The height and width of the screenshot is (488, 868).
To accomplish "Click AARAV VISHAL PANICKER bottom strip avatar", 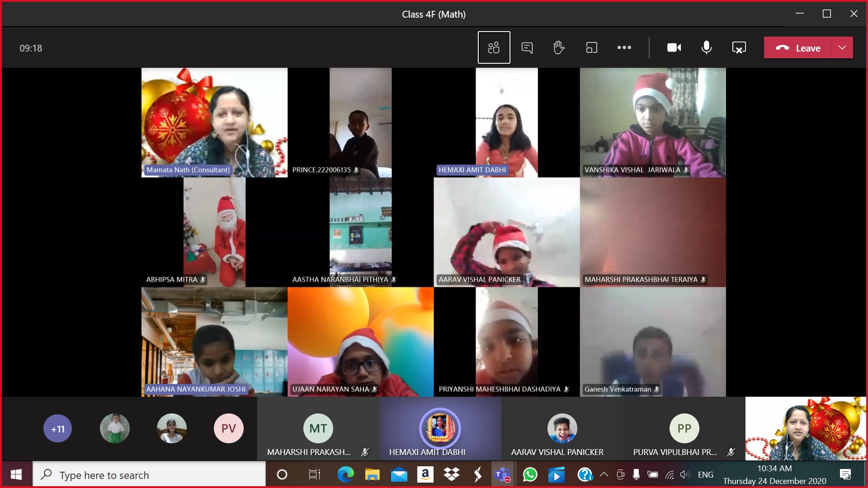I will [562, 428].
